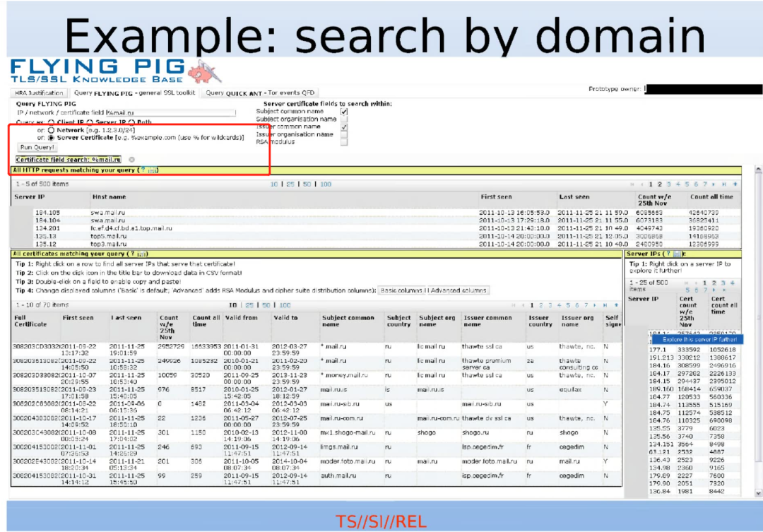Remove the Certificate field search %mail.ru tag
763x532 pixels.
131,160
